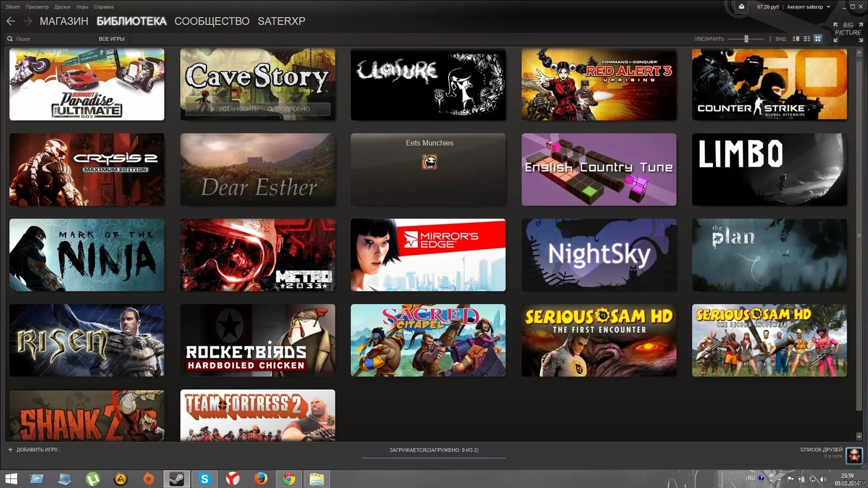Open the СООБЩЕСТВО tab
Image resolution: width=868 pixels, height=488 pixels.
coord(212,21)
